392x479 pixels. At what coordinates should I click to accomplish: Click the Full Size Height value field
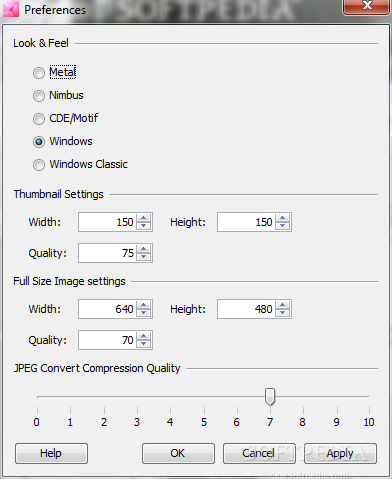[246, 309]
